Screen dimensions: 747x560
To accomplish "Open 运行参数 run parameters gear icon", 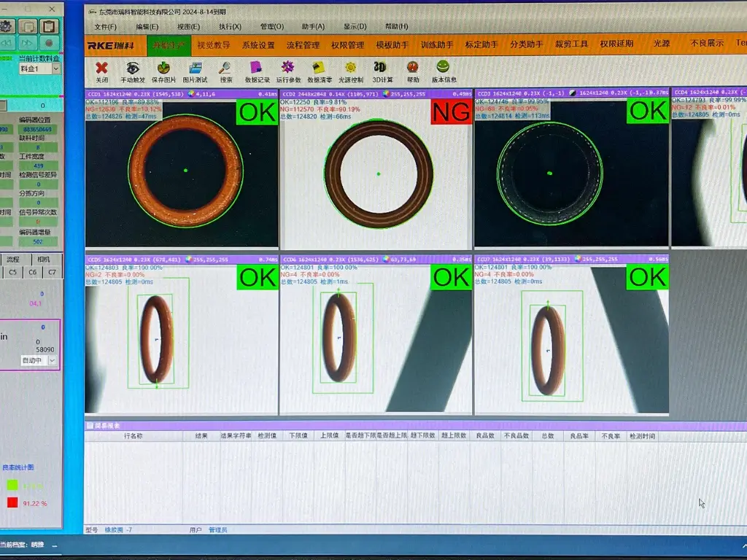I will click(x=288, y=69).
